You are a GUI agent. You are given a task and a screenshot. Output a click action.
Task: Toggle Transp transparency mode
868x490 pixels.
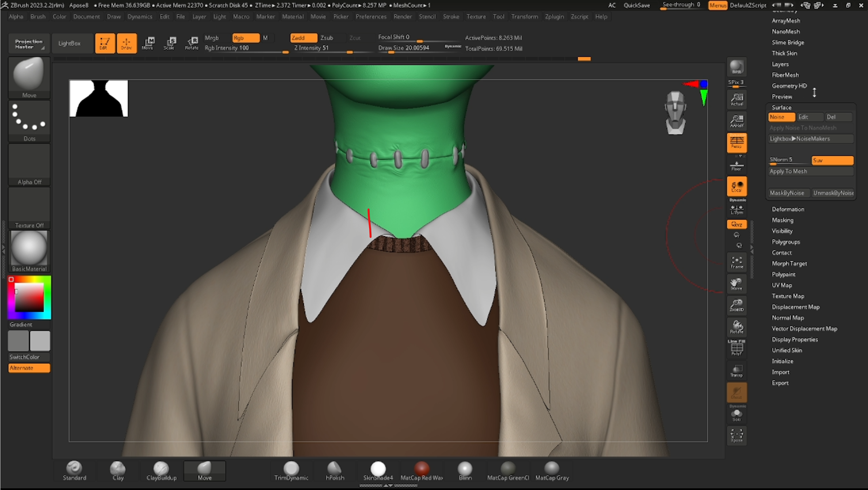click(x=736, y=371)
